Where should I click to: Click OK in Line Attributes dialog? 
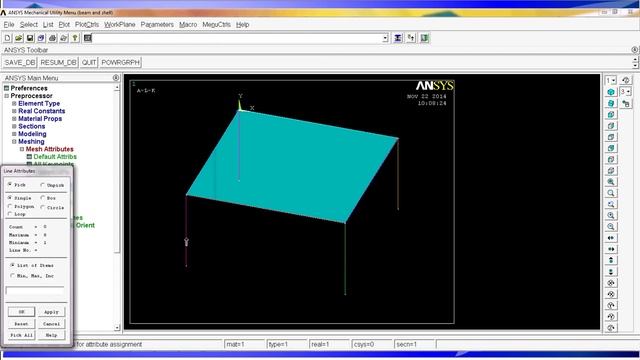pyautogui.click(x=22, y=312)
